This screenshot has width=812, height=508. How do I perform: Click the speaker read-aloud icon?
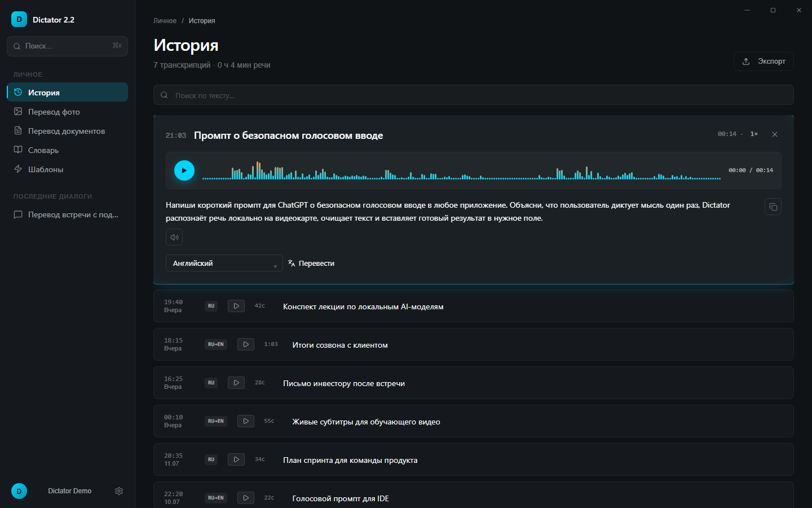tap(174, 237)
